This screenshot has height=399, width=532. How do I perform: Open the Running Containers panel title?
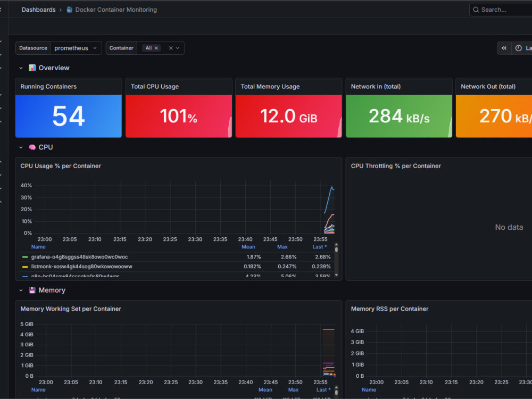[48, 87]
